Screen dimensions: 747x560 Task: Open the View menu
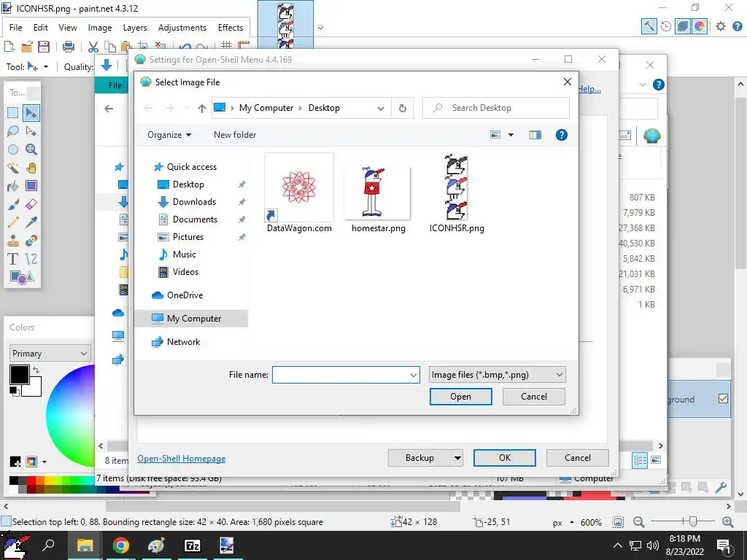(x=68, y=28)
